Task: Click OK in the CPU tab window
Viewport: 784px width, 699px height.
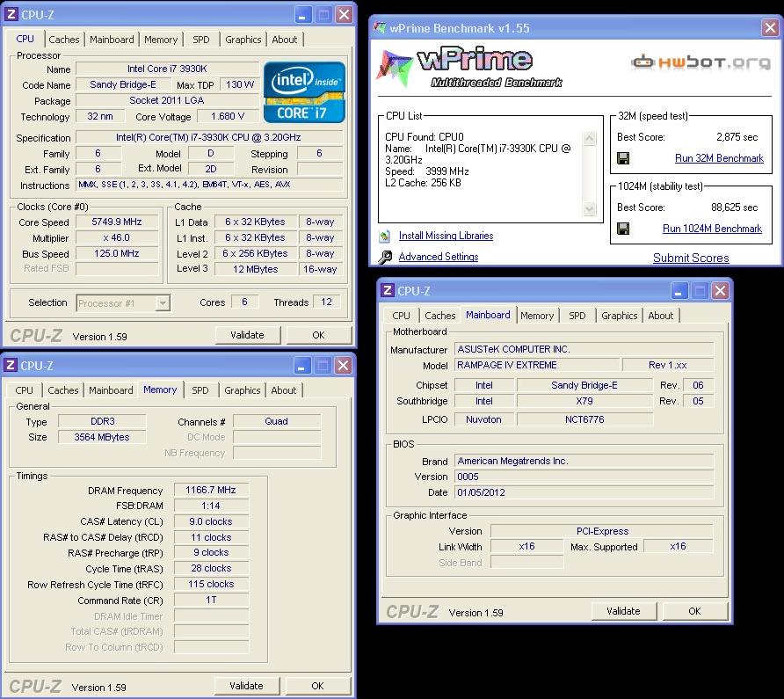Action: 318,335
